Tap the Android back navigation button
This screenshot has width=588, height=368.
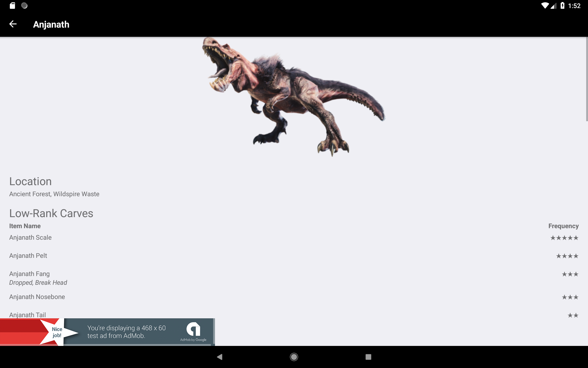coord(220,357)
